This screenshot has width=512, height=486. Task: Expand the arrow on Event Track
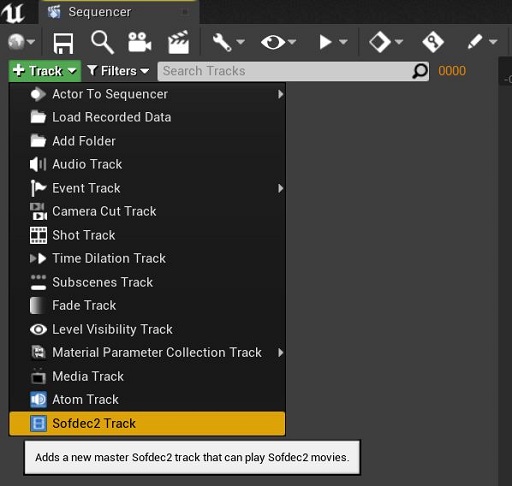281,188
